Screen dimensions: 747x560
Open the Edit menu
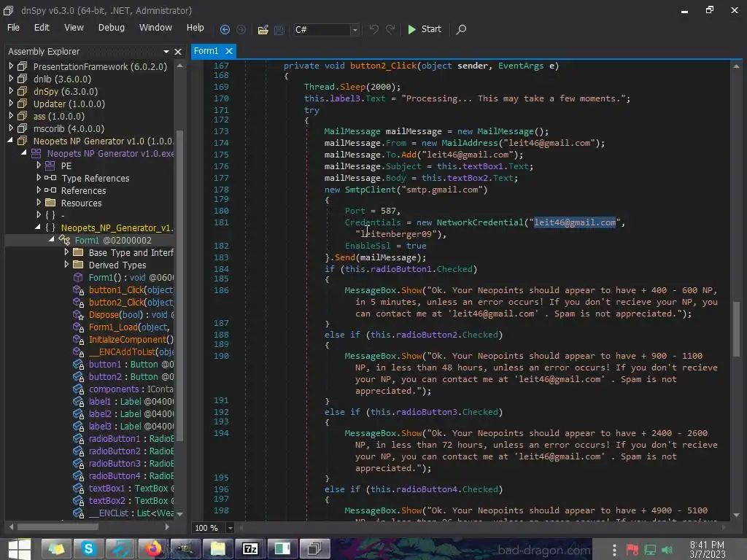(x=42, y=28)
